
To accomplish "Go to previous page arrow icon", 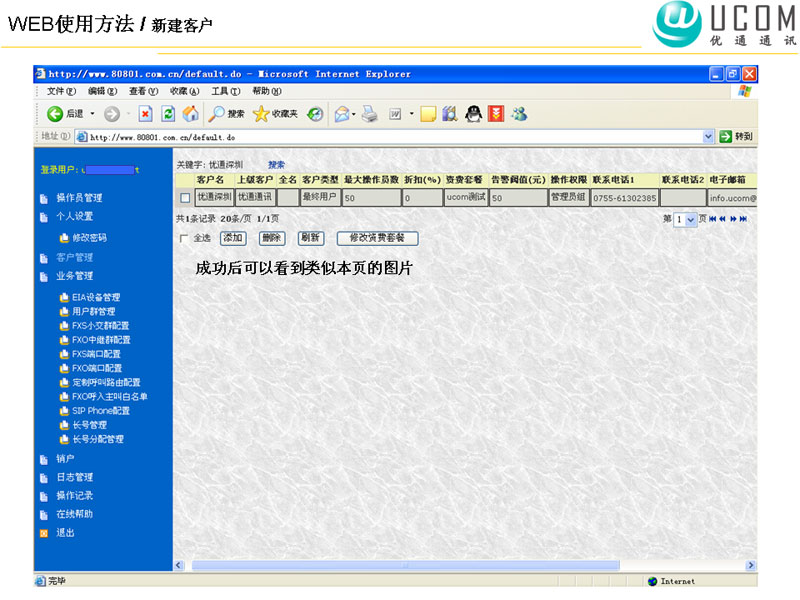I will click(722, 219).
